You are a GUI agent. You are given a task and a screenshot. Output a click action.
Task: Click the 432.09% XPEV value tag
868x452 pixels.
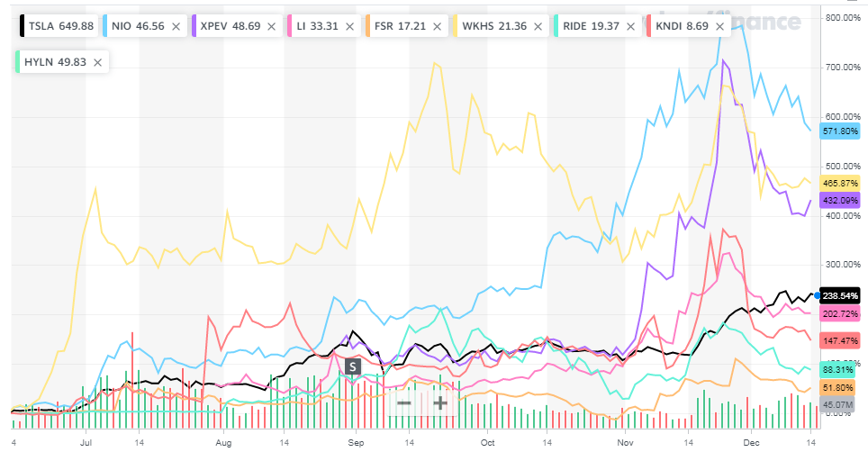840,200
